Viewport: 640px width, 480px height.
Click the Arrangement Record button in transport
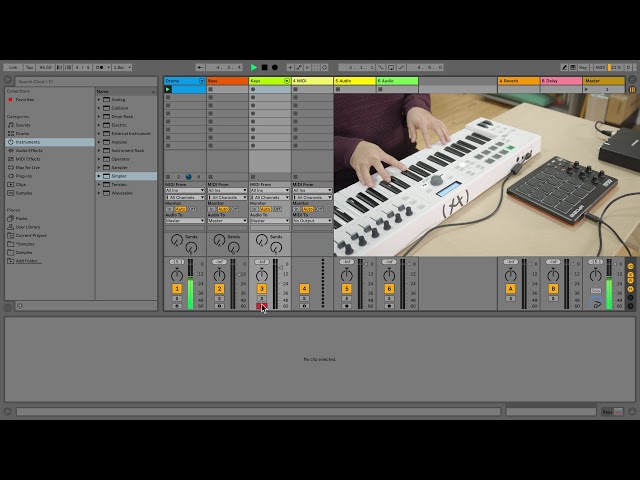[x=275, y=67]
